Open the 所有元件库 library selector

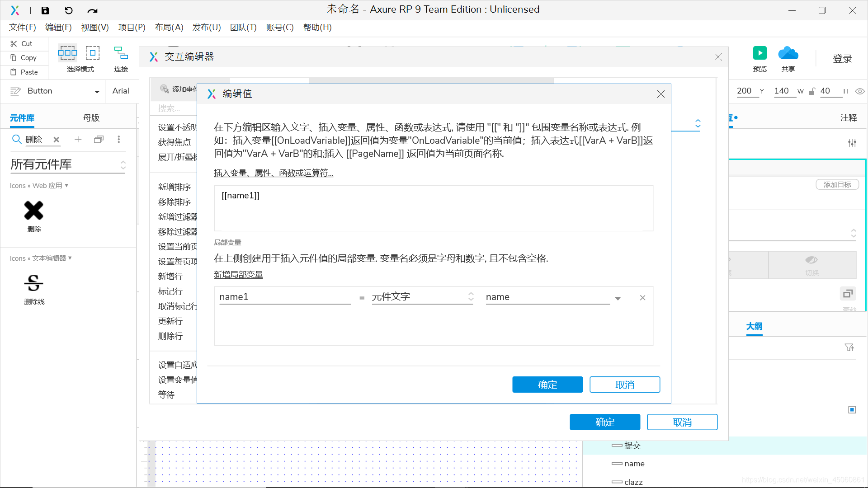pos(68,165)
